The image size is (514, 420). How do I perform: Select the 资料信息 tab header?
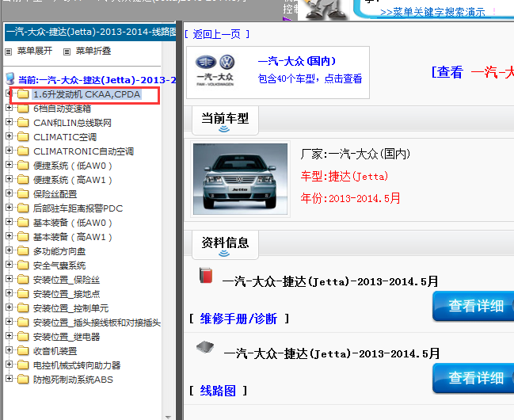point(225,244)
